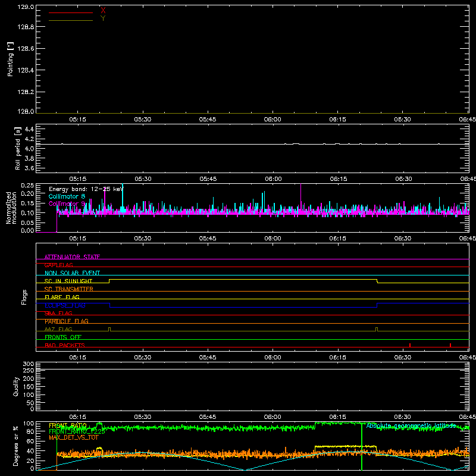This screenshot has width=476, height=476.
Task: Select the Absolute geomagnetic latitude label
Action: click(411, 425)
